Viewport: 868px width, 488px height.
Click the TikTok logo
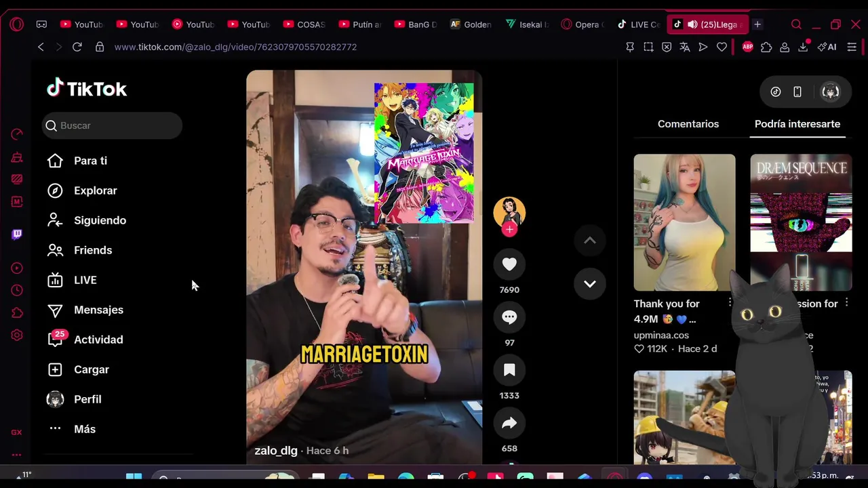(87, 88)
